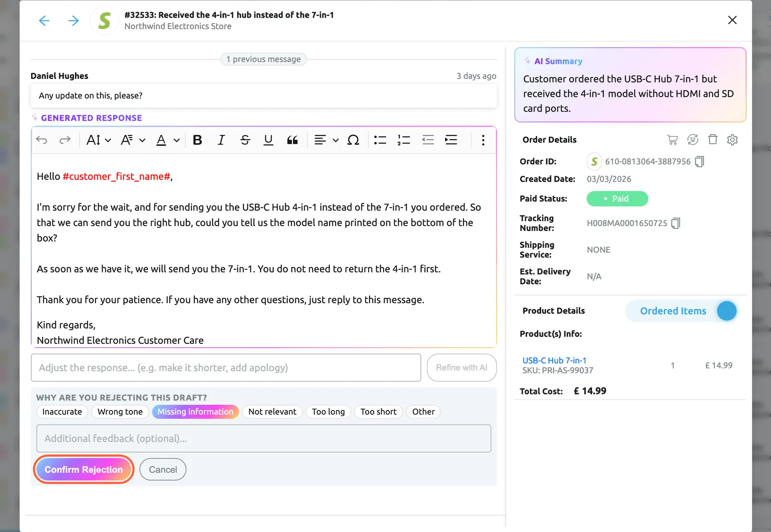
Task: Open font family dropdown
Action: [x=133, y=140]
